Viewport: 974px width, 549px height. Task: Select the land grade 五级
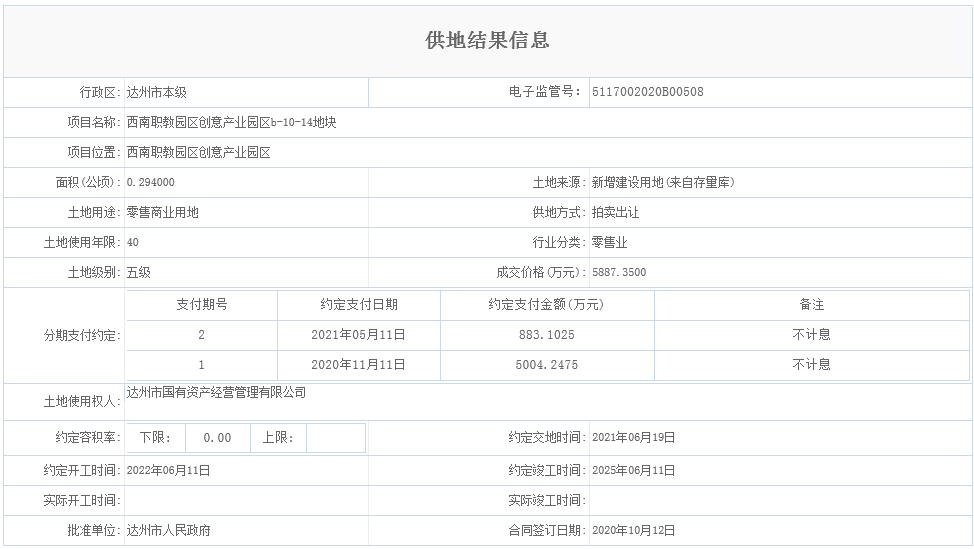(x=139, y=273)
